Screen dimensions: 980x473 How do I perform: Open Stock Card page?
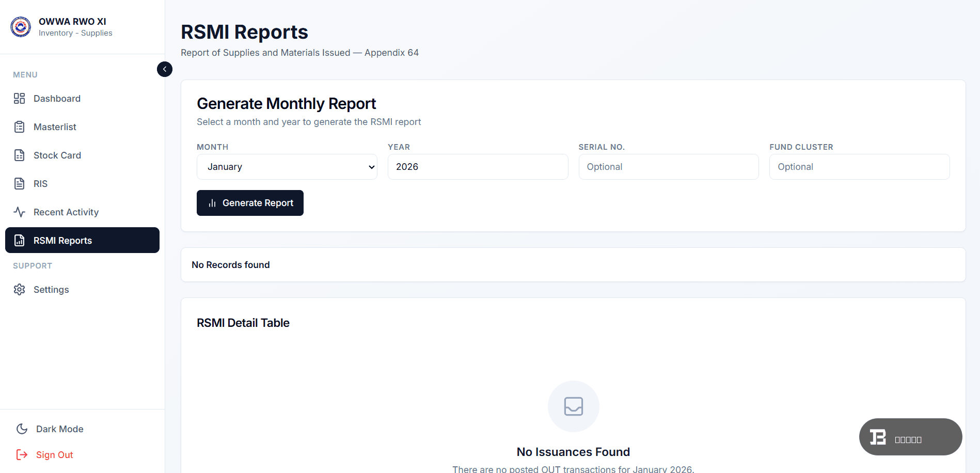click(x=82, y=155)
